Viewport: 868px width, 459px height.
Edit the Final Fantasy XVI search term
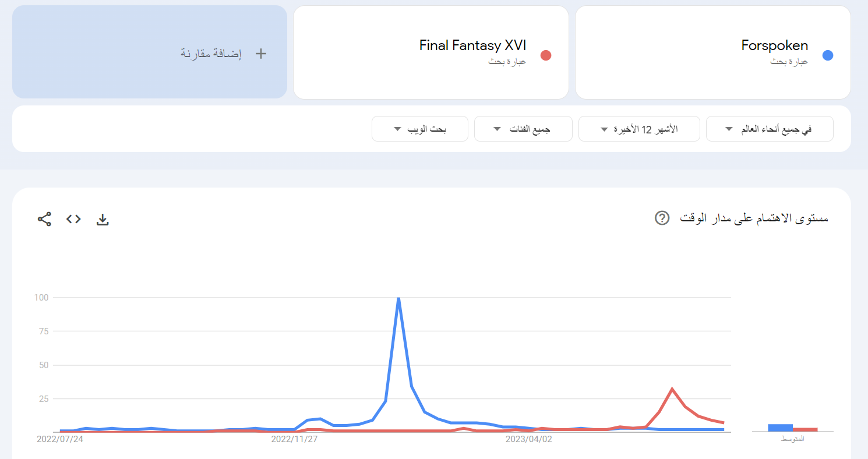pos(472,45)
